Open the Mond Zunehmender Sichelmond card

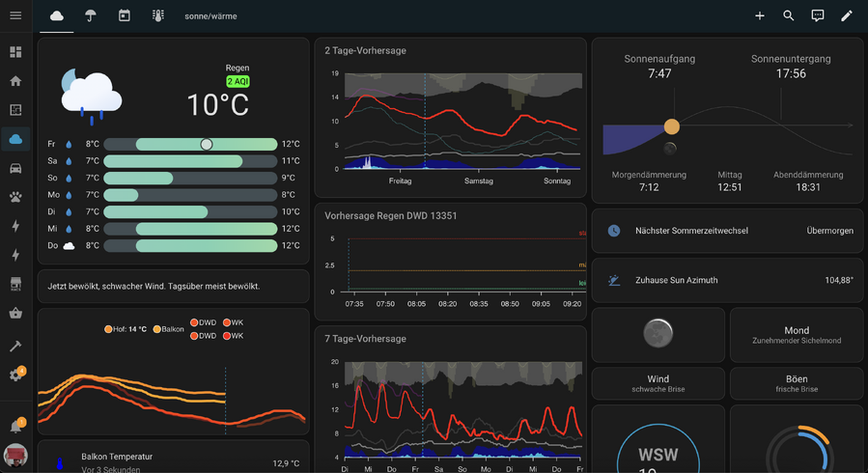(x=796, y=334)
